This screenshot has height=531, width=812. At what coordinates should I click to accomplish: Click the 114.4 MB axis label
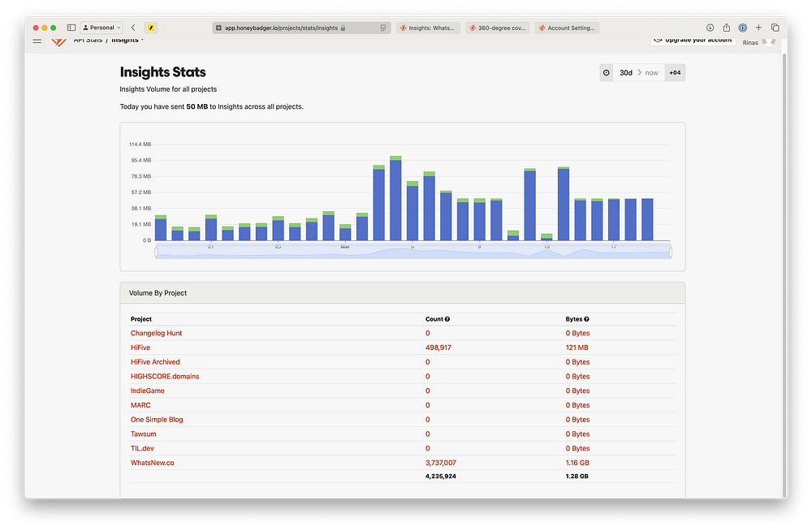coord(140,144)
